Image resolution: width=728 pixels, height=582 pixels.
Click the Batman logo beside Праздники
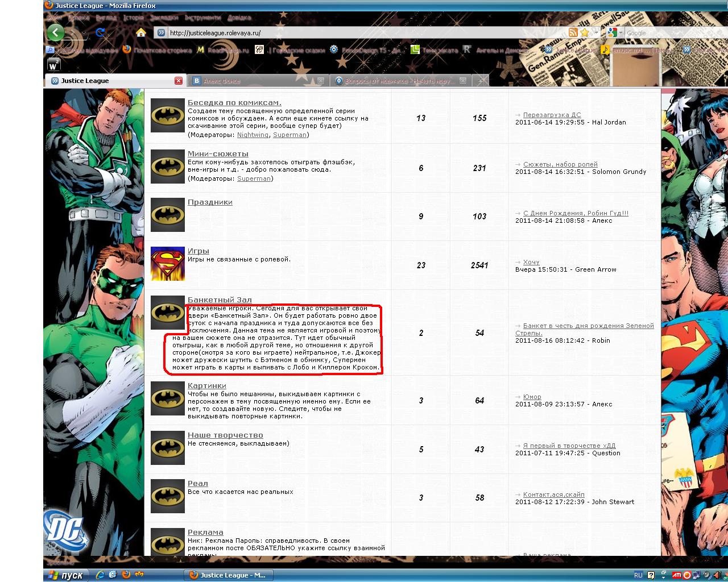[x=168, y=215]
